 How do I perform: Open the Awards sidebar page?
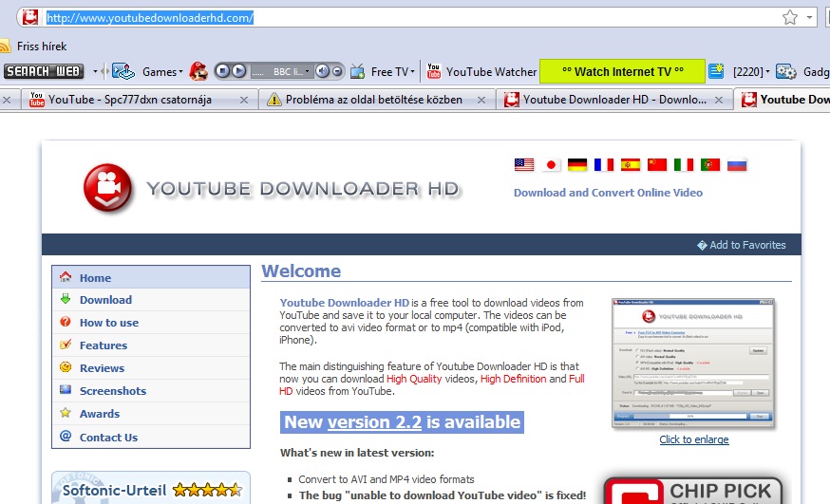tap(151, 413)
